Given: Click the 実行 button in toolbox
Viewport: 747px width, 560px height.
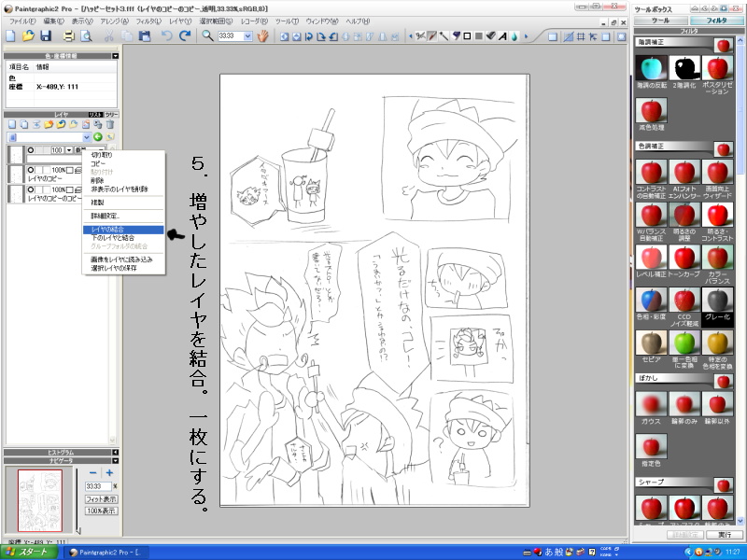Looking at the screenshot, I should coord(725,535).
